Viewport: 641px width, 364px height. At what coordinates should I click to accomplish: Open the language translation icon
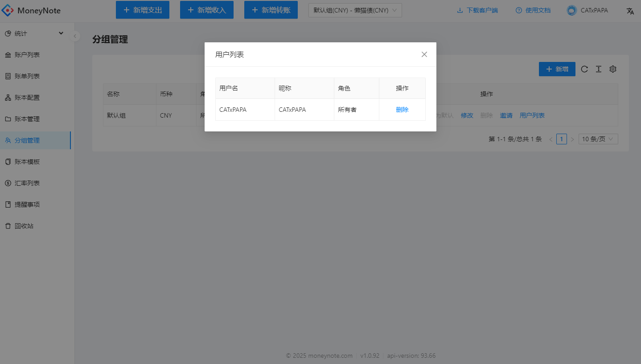(630, 11)
